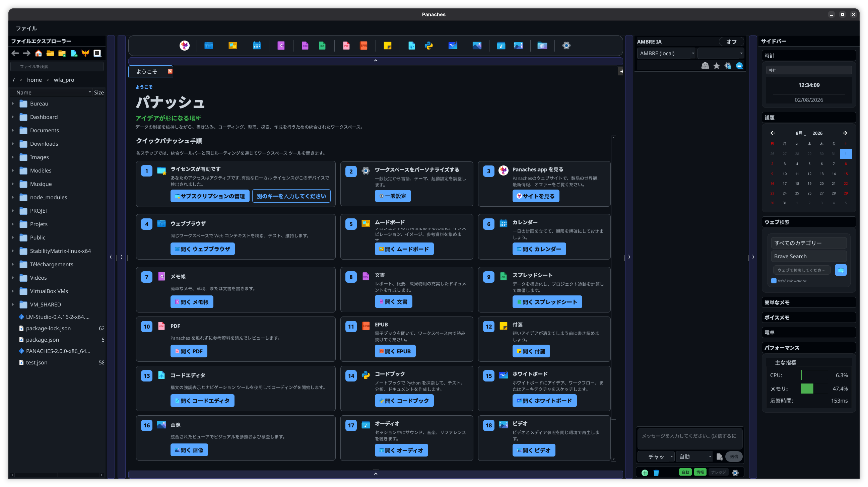Click the Hugging Face icon in AMBRE panel

705,66
